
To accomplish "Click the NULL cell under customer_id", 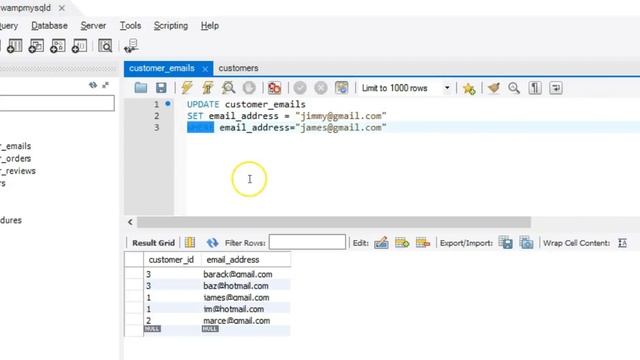I will coord(152,329).
